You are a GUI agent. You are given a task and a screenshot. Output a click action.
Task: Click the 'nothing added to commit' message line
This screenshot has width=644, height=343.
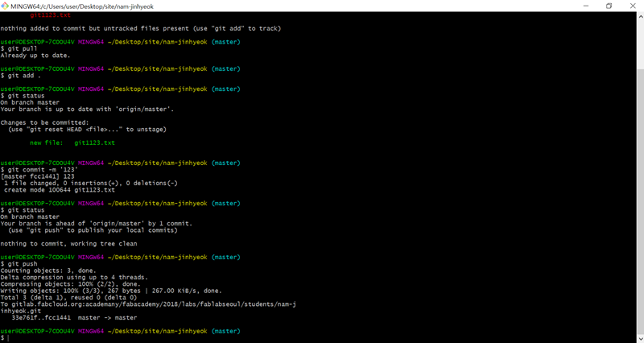[x=140, y=29]
